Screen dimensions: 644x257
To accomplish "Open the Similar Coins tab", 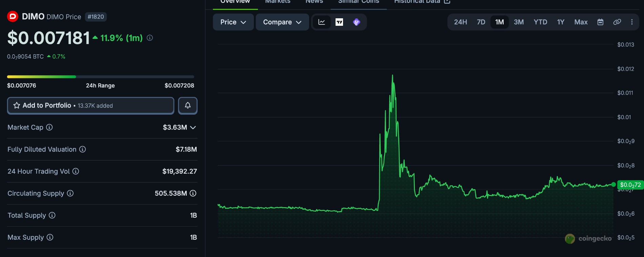I will [x=359, y=2].
